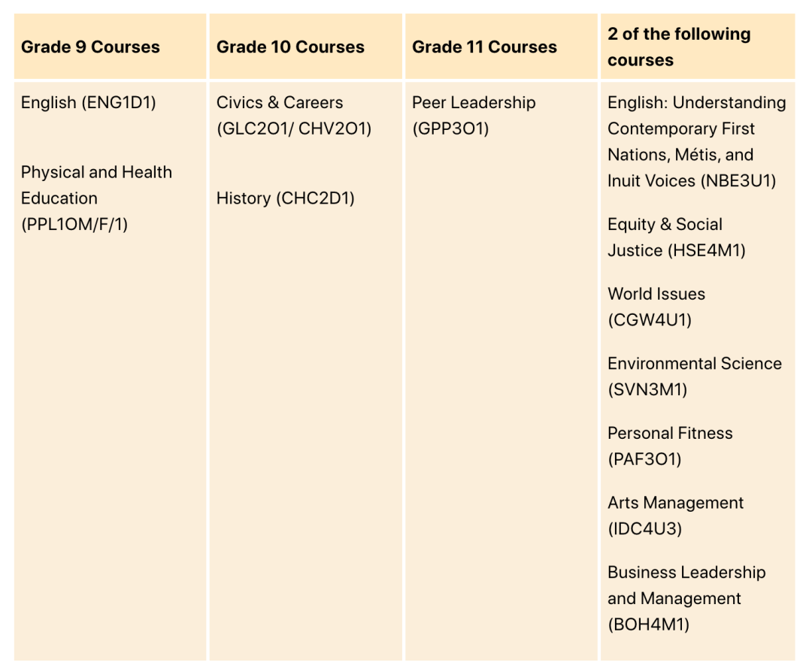
Task: Select Civics & Careers course entry
Action: click(294, 116)
